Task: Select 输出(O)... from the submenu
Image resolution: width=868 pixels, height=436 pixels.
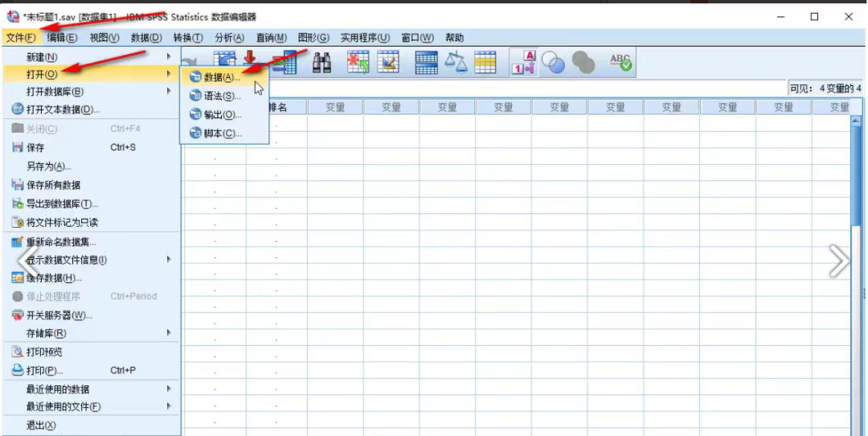Action: [x=222, y=115]
